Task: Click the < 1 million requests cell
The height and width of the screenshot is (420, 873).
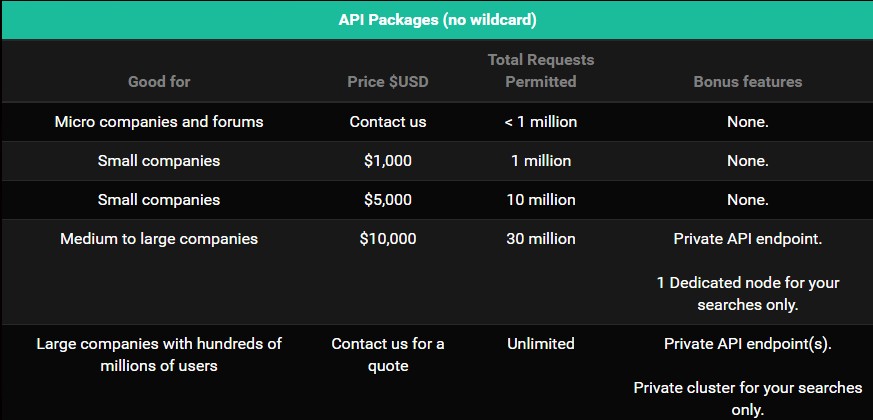Action: coord(541,121)
